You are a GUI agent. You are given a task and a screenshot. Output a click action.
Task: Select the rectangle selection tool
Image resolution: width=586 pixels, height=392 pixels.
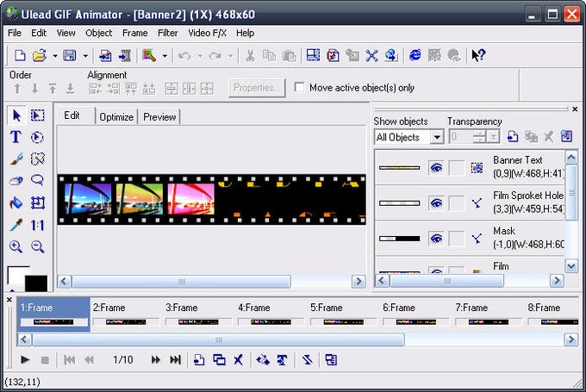pos(37,115)
